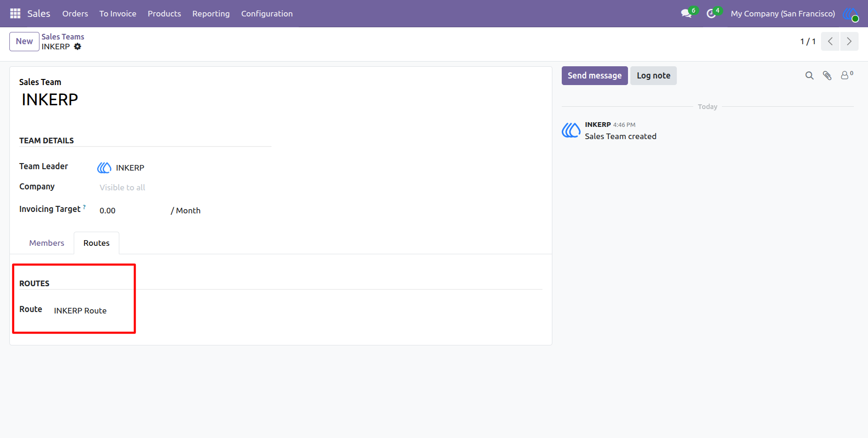Screen dimensions: 868x438
Task: Open the conversations chat bubble icon
Action: [687, 14]
